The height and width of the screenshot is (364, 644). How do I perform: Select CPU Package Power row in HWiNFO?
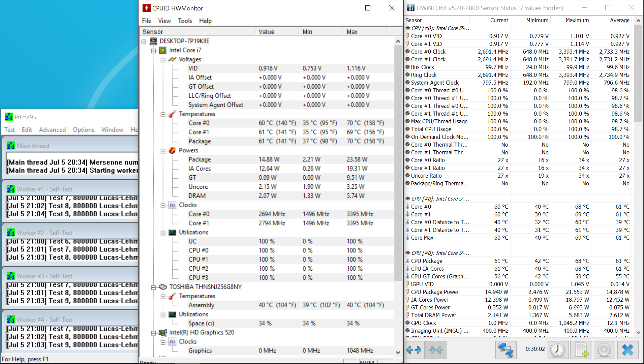518,292
